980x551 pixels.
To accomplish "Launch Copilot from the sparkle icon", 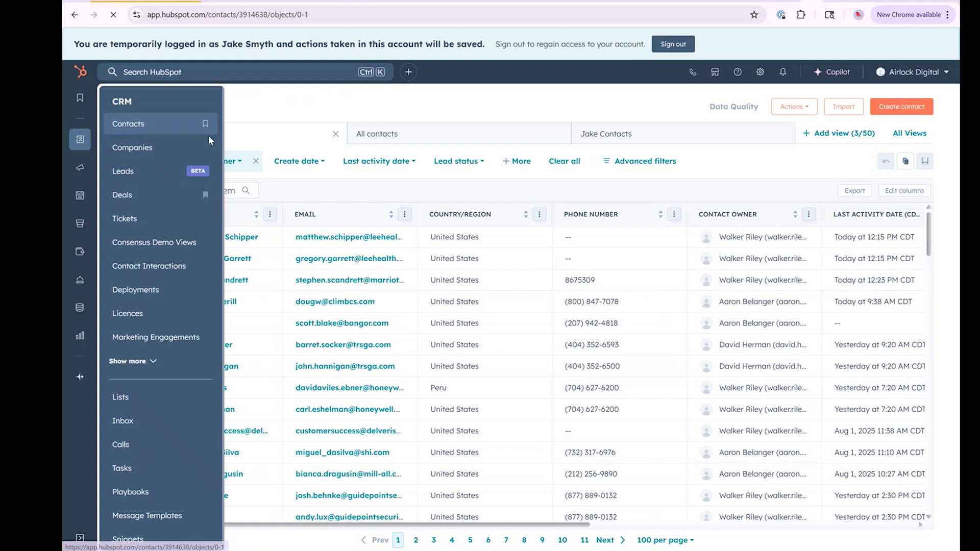I will pyautogui.click(x=831, y=72).
